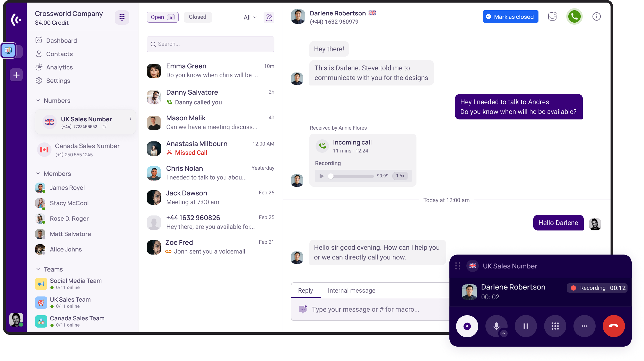Switch to the Closed conversations tab
Viewport: 644px width, 361px height.
click(x=197, y=17)
